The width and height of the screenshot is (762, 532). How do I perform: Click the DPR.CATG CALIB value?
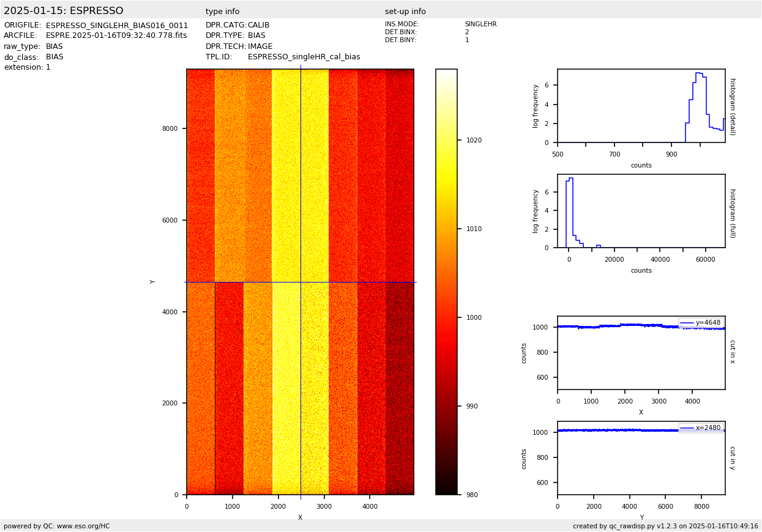tap(258, 26)
